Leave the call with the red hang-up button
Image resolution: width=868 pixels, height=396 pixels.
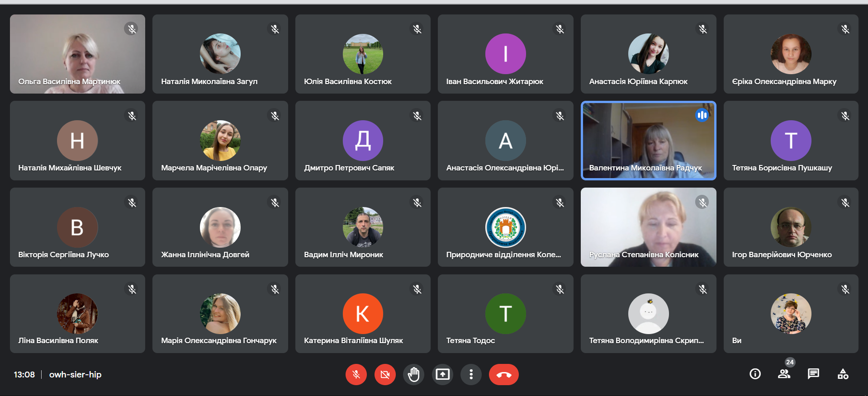point(503,374)
